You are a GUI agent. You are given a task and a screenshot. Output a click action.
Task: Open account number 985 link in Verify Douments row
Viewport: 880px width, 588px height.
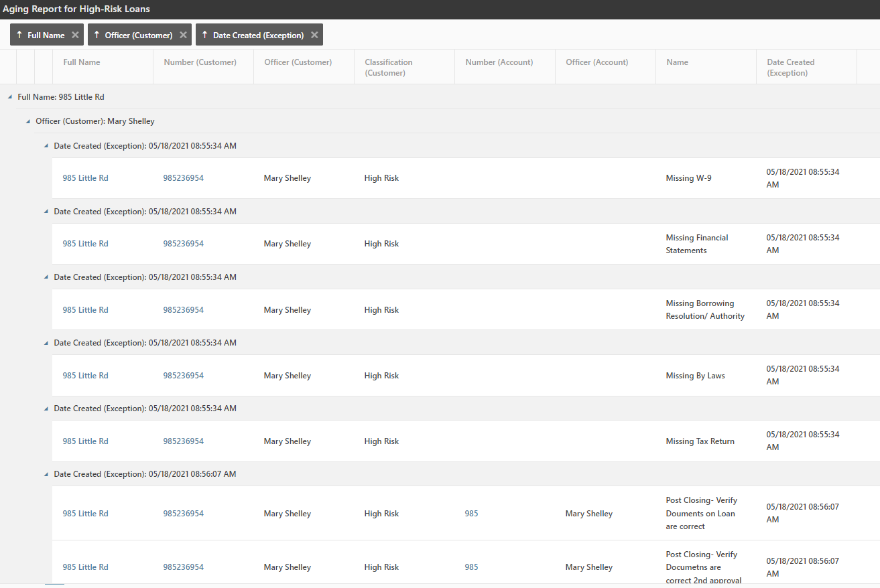click(x=471, y=514)
